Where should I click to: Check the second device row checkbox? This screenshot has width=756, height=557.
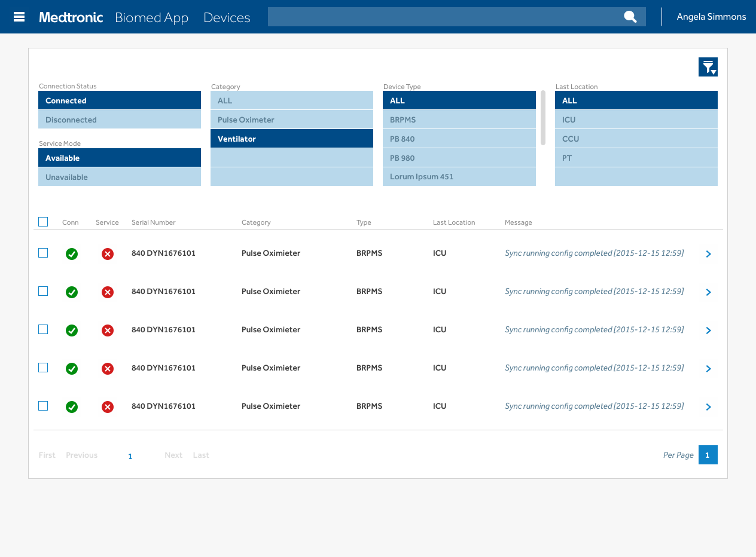[x=43, y=291]
